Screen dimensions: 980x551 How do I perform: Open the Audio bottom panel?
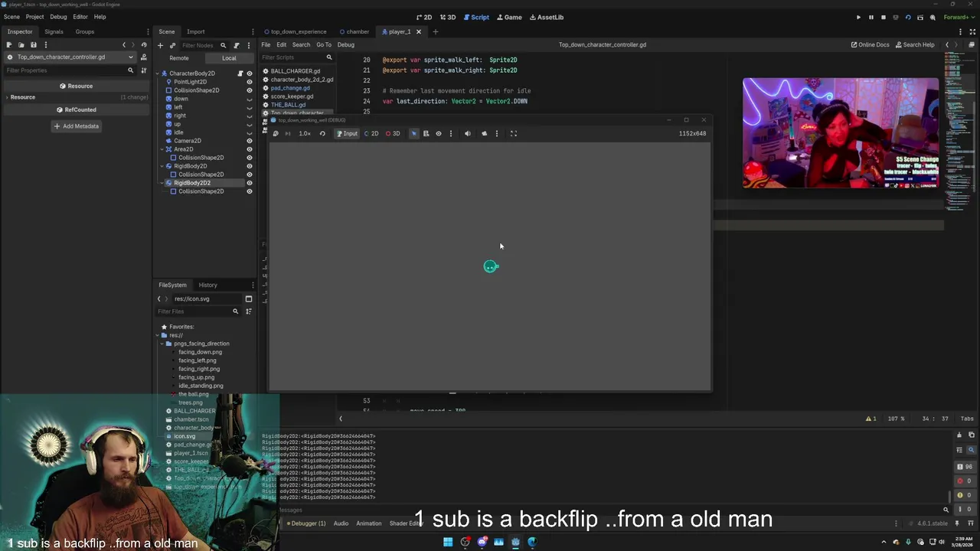pyautogui.click(x=341, y=523)
